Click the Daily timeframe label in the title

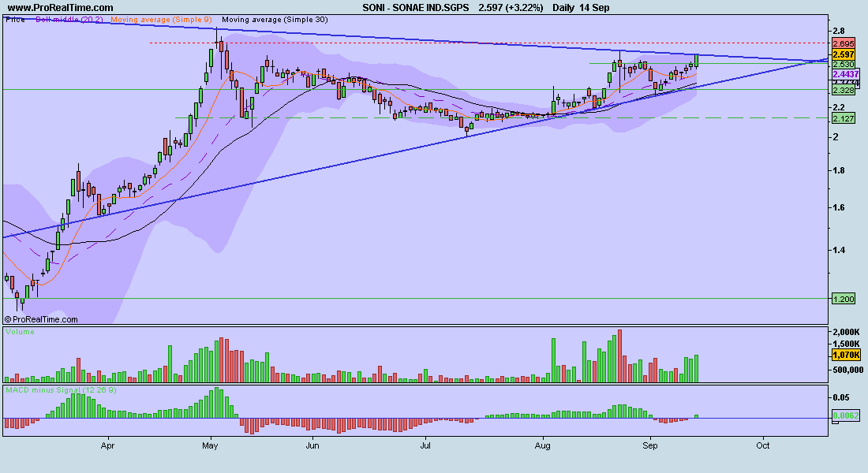pos(563,8)
